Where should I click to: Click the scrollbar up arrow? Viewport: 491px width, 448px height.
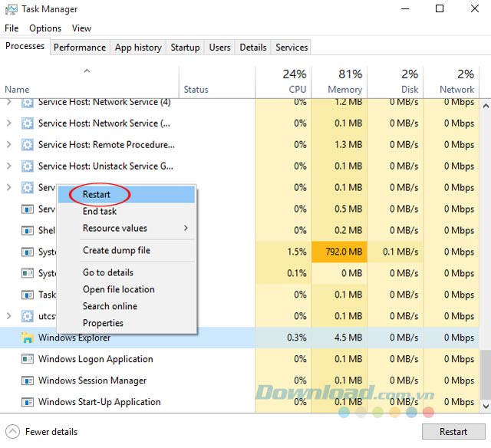[486, 106]
